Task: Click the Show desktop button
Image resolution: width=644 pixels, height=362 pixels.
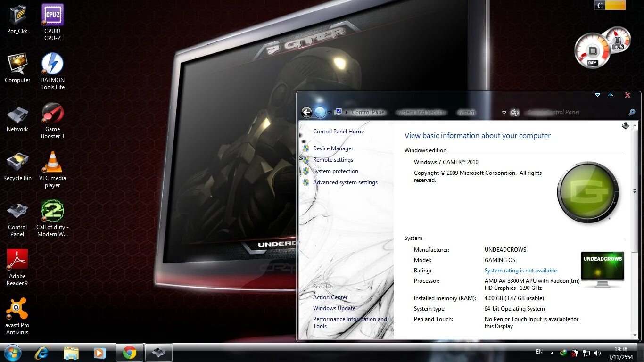Action: (640, 353)
